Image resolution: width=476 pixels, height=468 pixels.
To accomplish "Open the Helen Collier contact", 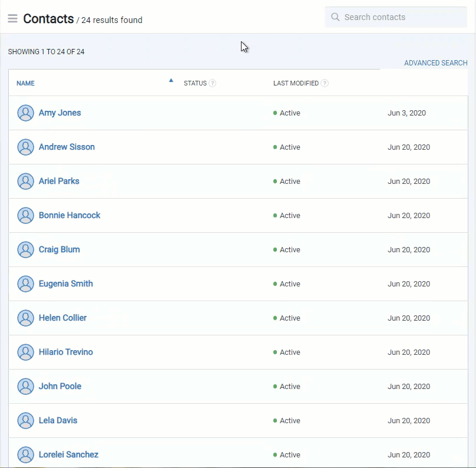I will pyautogui.click(x=62, y=318).
